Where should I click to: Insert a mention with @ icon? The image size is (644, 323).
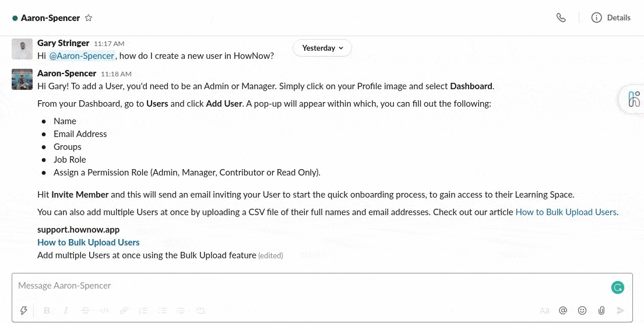(x=563, y=311)
